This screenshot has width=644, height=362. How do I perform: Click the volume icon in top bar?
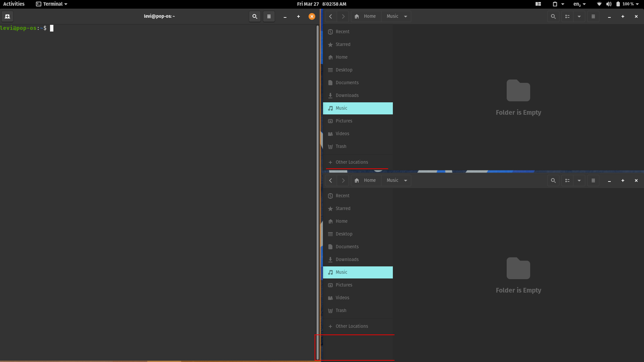609,4
